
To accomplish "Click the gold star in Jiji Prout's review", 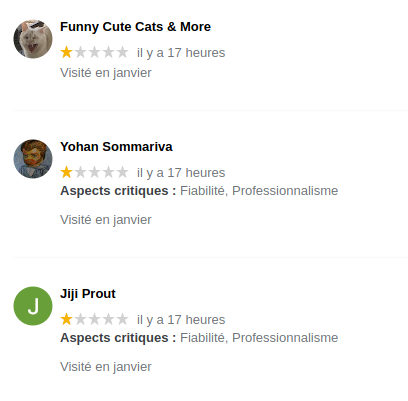I will 67,319.
